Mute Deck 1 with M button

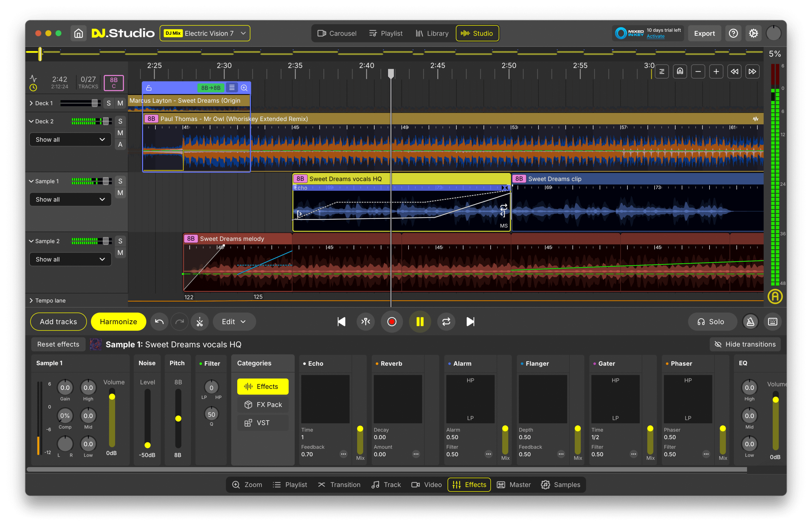(x=120, y=103)
